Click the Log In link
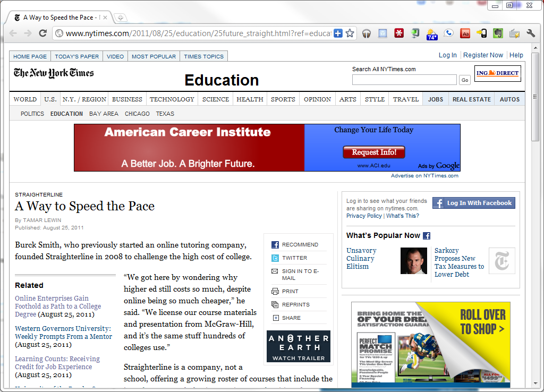The width and height of the screenshot is (544, 392). tap(447, 55)
